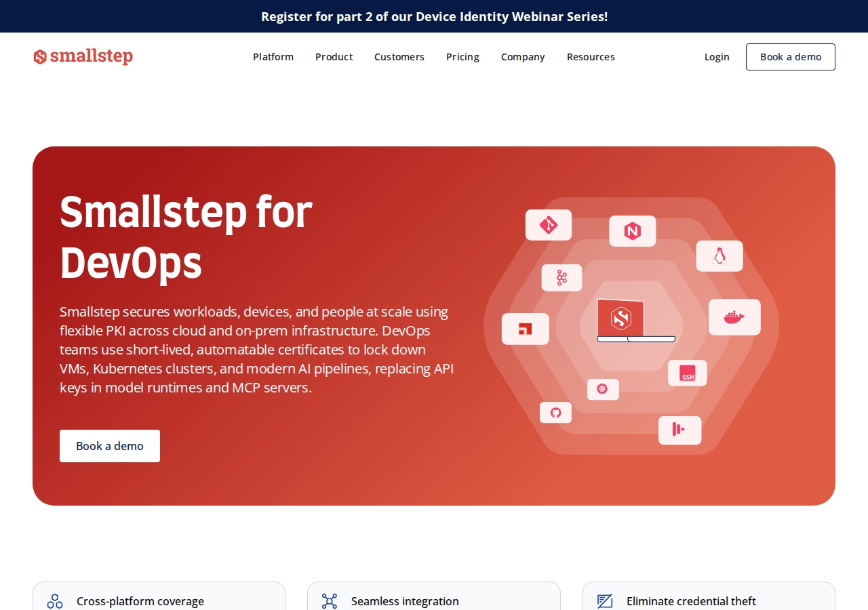Open the Company menu
This screenshot has height=610, width=868.
click(x=523, y=57)
